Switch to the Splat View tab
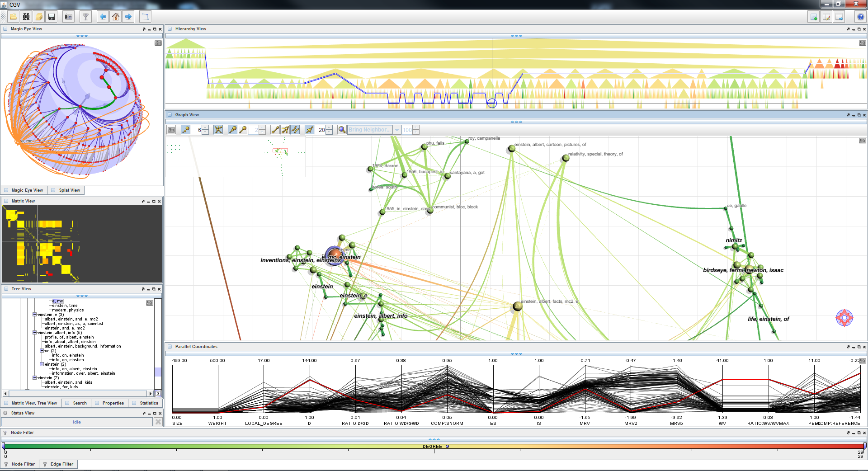This screenshot has height=471, width=868. (x=66, y=190)
